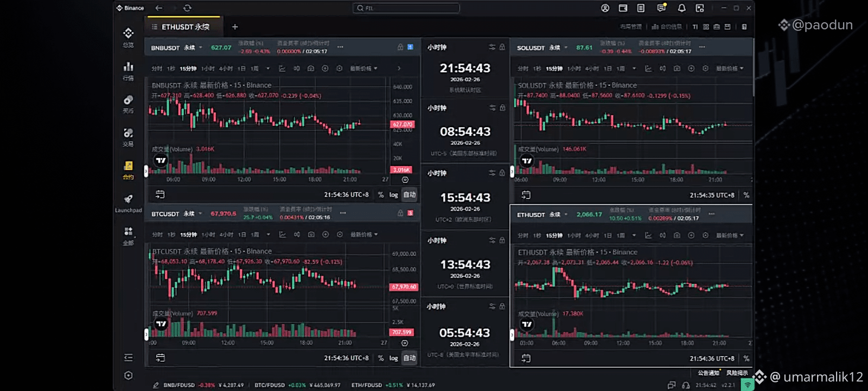The width and height of the screenshot is (868, 391).
Task: Open the 买币 buy crypto sidebar icon
Action: (128, 100)
